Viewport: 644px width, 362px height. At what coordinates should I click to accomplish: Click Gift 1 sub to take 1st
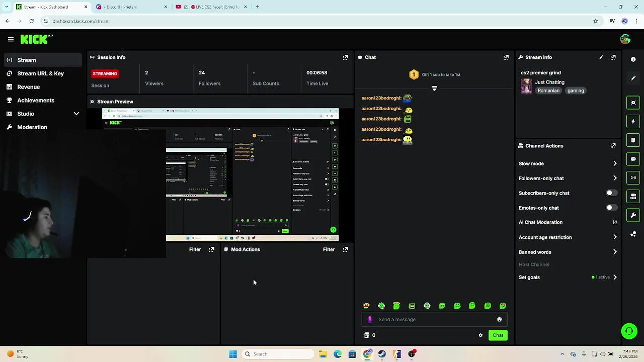(441, 74)
